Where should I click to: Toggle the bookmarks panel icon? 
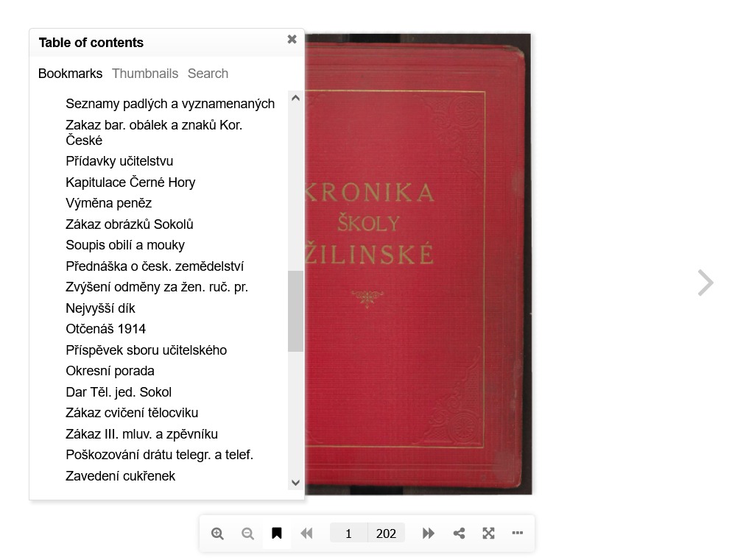[x=277, y=533]
